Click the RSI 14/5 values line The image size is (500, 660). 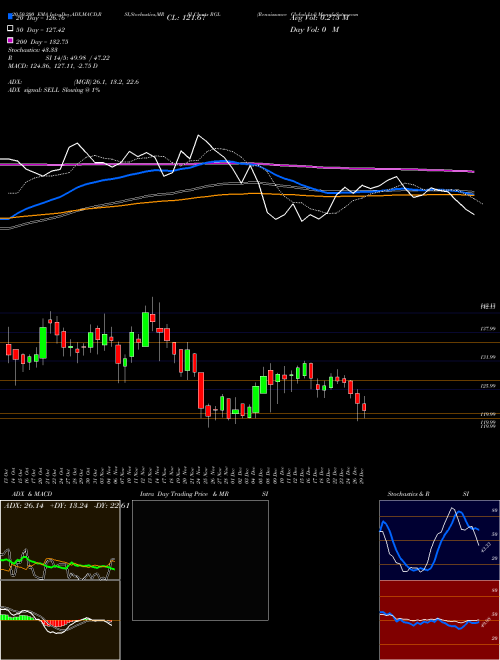(x=59, y=58)
